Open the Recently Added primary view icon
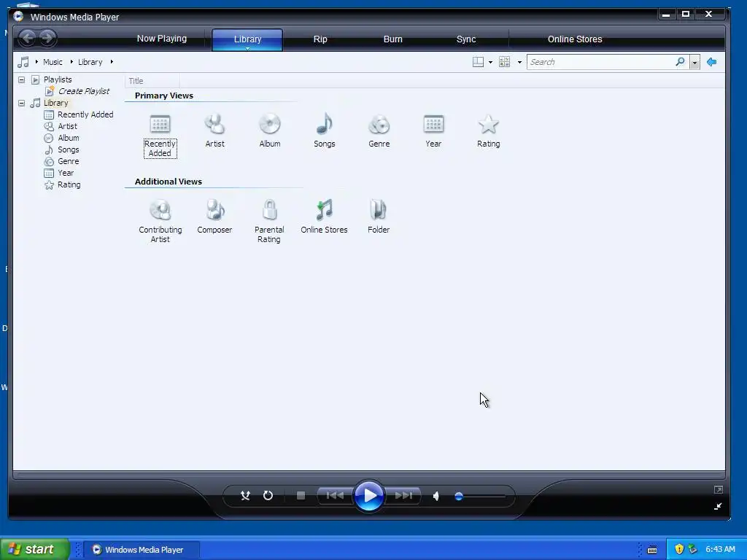 click(160, 124)
